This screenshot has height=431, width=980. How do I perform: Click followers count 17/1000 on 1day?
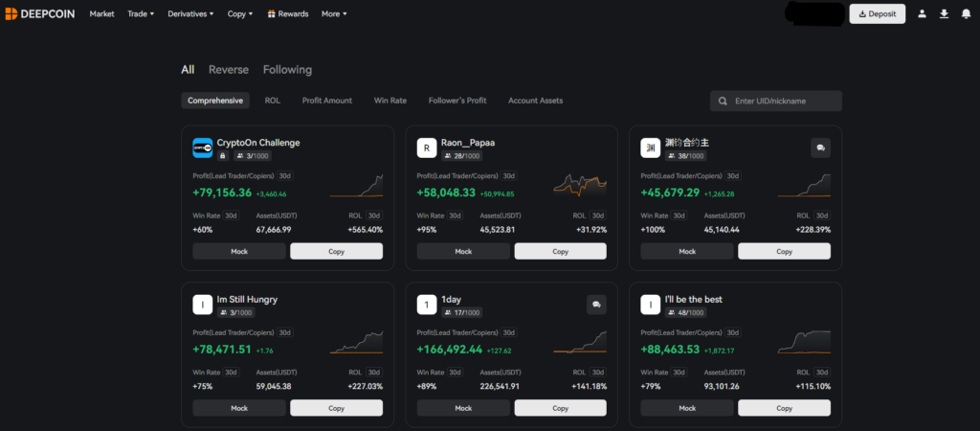coord(462,313)
